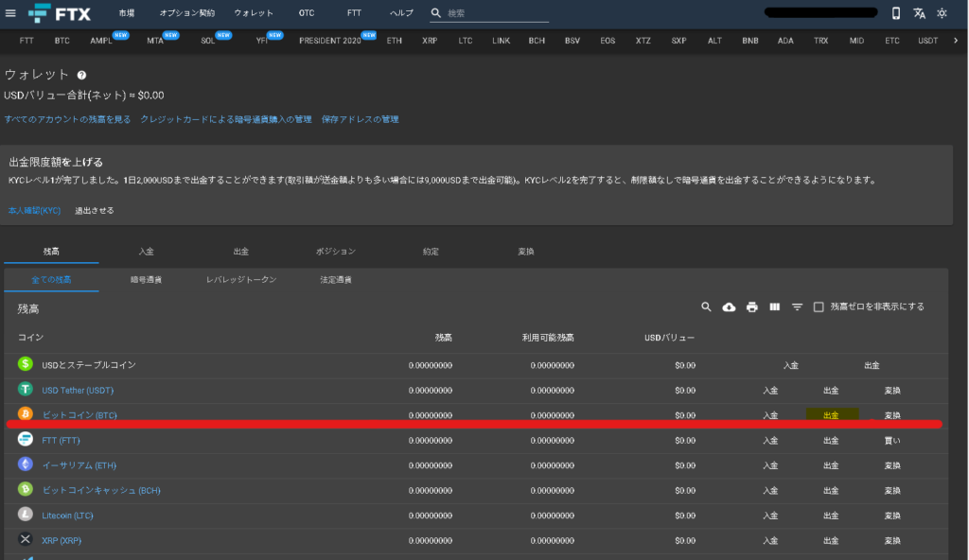The height and width of the screenshot is (560, 969).
Task: Switch to the 入金 tab
Action: click(146, 252)
